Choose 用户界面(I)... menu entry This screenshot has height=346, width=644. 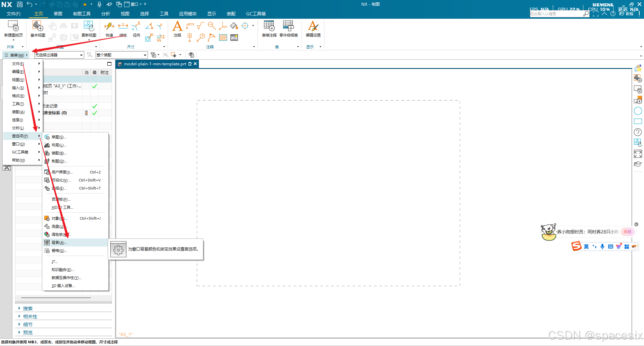(x=75, y=172)
